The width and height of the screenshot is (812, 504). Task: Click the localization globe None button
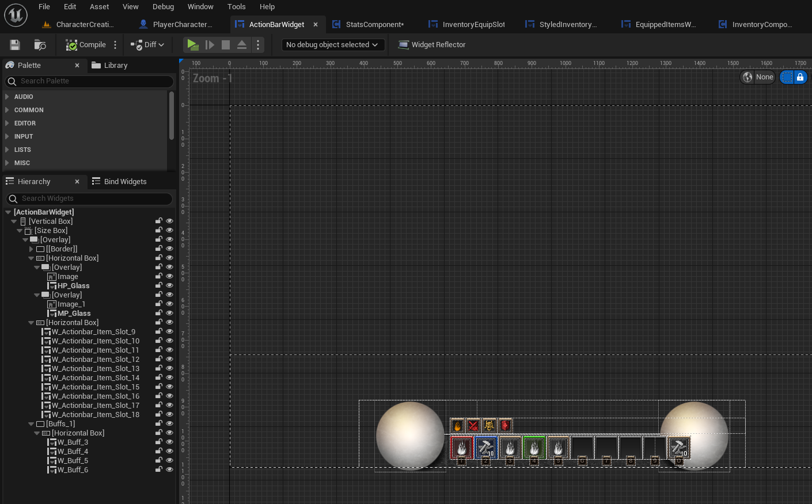(757, 77)
